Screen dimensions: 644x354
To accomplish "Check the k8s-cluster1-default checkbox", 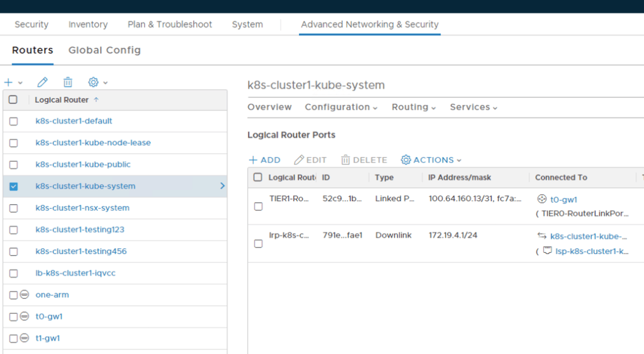I will click(13, 121).
